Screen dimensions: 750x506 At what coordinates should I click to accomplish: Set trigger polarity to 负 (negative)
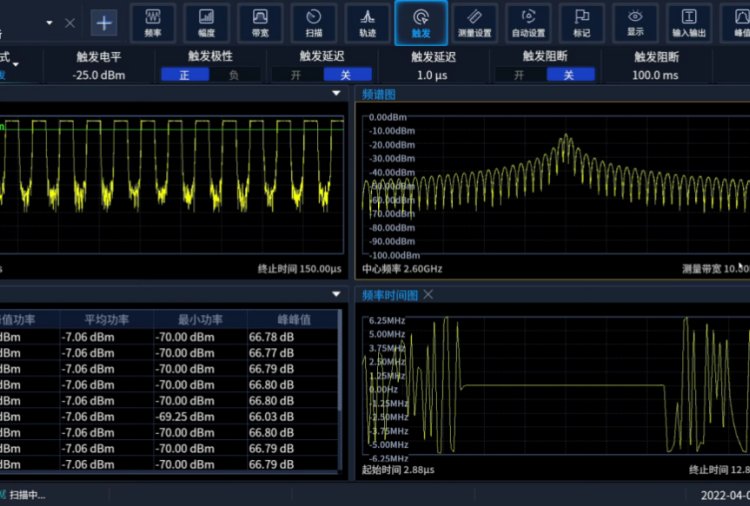[233, 75]
